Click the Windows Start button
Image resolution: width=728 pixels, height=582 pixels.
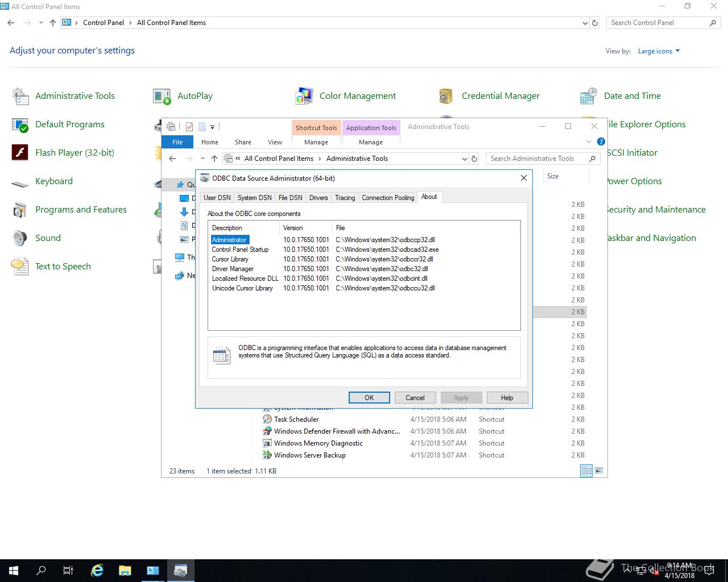tap(14, 571)
